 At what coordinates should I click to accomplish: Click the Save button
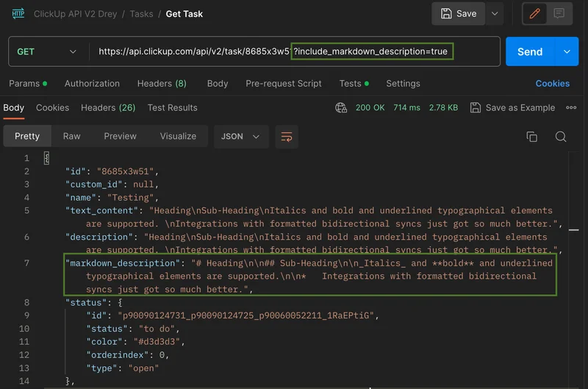click(x=458, y=14)
